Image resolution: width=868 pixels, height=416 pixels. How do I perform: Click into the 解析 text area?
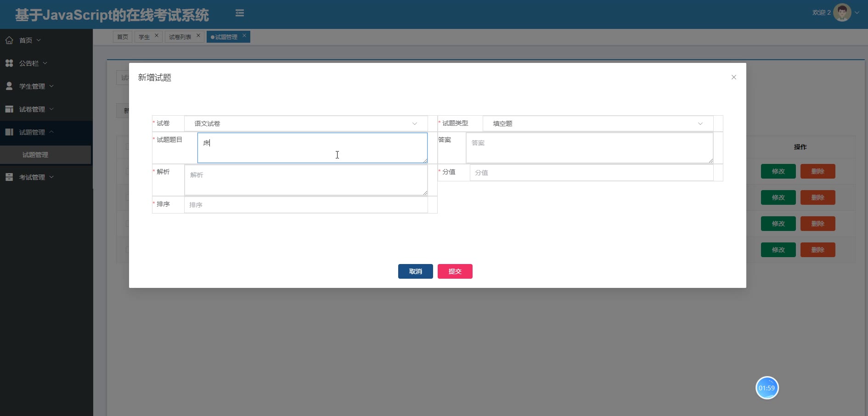pos(306,180)
